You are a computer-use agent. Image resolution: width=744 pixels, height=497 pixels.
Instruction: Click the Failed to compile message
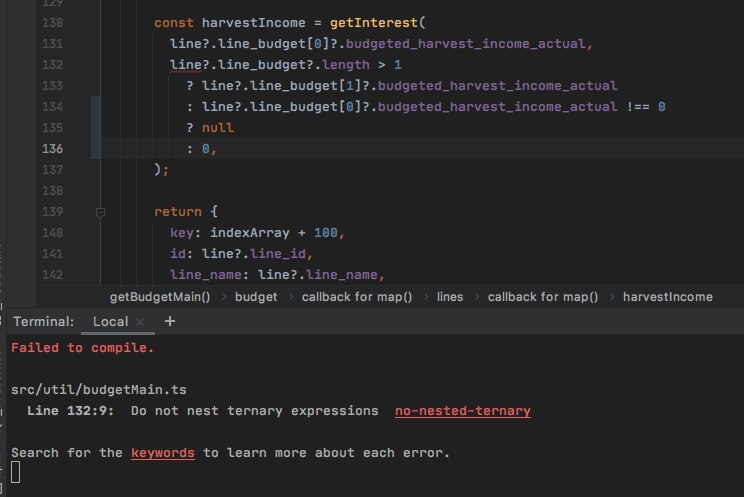point(83,348)
